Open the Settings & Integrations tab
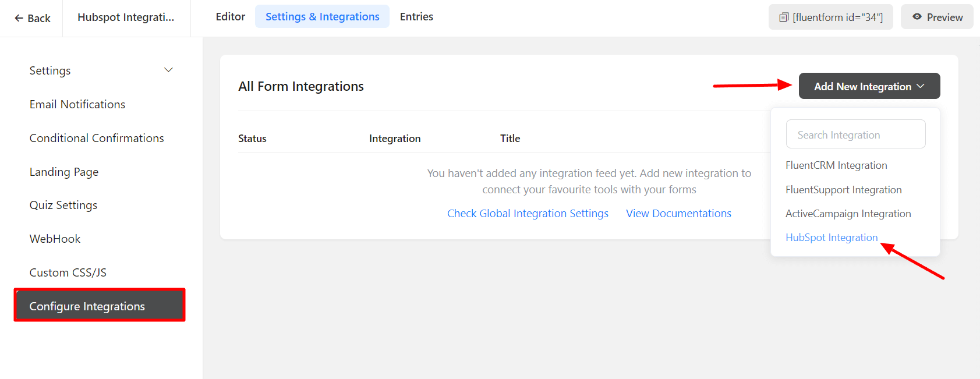Viewport: 980px width, 379px height. tap(322, 17)
